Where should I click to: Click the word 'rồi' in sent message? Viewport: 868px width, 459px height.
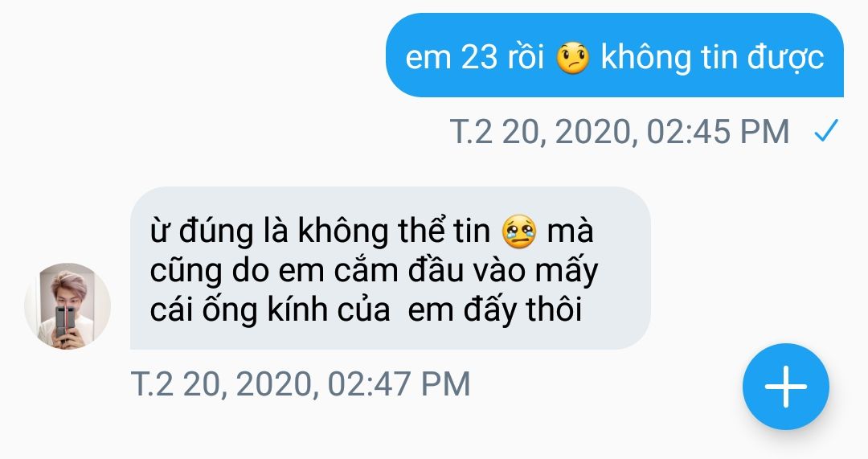click(x=526, y=57)
